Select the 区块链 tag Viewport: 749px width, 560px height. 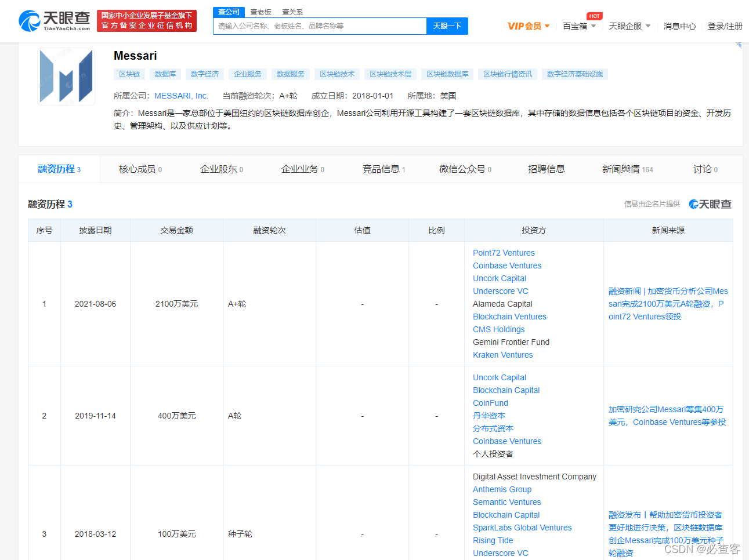pyautogui.click(x=129, y=74)
